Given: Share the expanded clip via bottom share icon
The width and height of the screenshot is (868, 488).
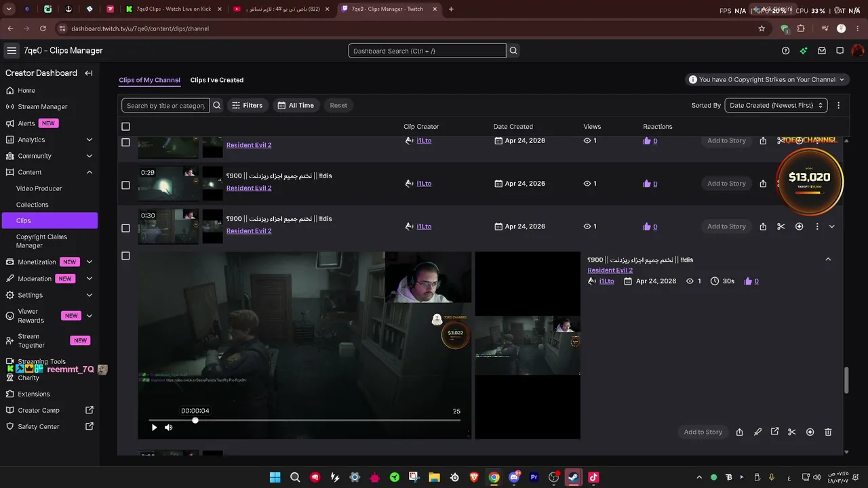Looking at the screenshot, I should pyautogui.click(x=740, y=432).
